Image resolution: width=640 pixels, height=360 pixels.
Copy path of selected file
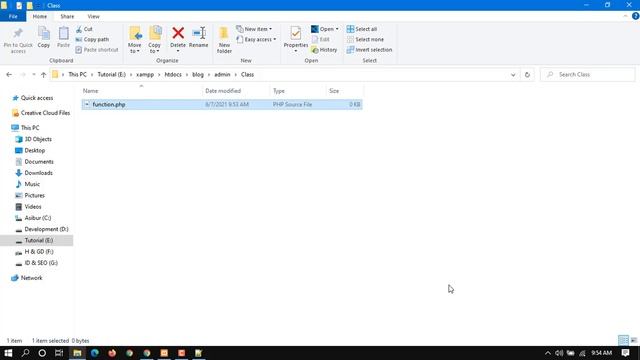point(92,39)
